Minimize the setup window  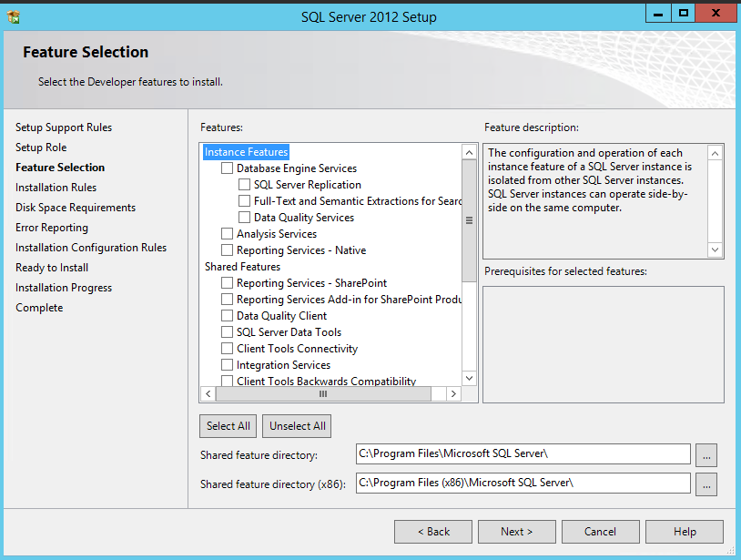point(658,14)
